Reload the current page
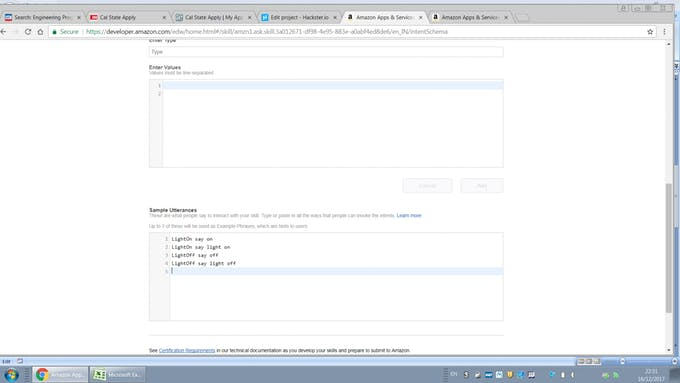The width and height of the screenshot is (680, 383). [28, 32]
